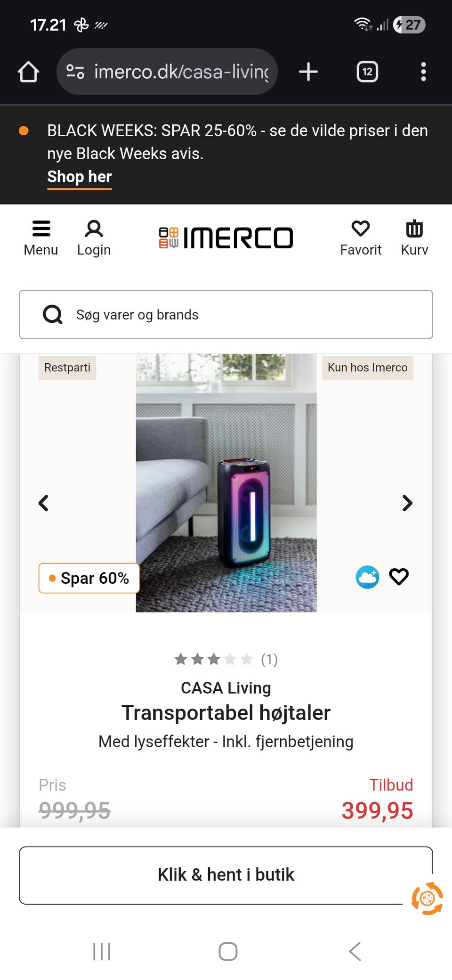452x980 pixels.
Task: Open a new browser tab with the plus icon
Action: [308, 72]
